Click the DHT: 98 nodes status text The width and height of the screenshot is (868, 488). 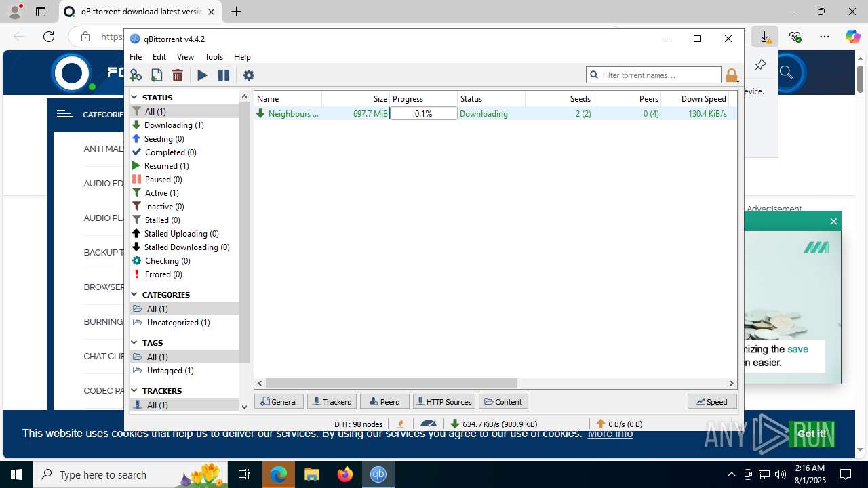(x=358, y=424)
